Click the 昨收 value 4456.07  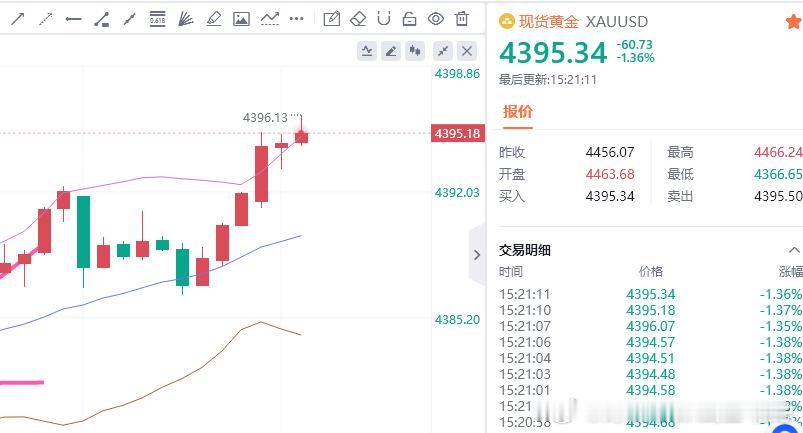point(610,153)
